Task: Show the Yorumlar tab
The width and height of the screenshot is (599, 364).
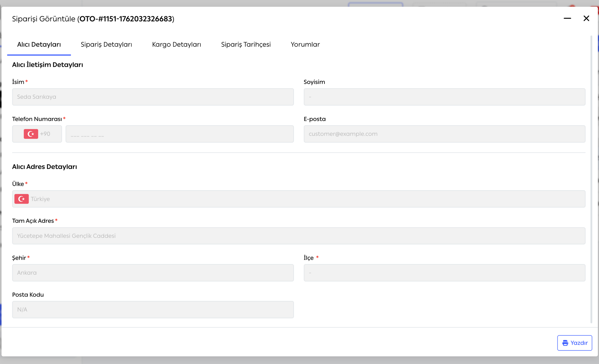Action: click(305, 45)
